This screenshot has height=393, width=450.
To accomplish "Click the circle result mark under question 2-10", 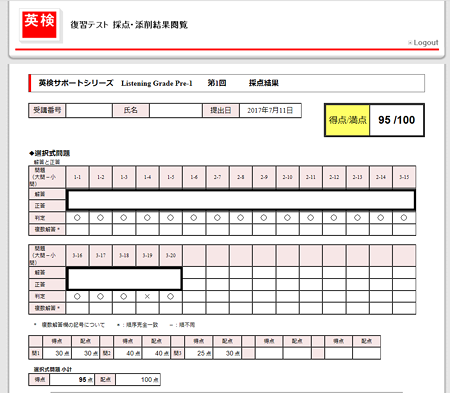I will (287, 218).
